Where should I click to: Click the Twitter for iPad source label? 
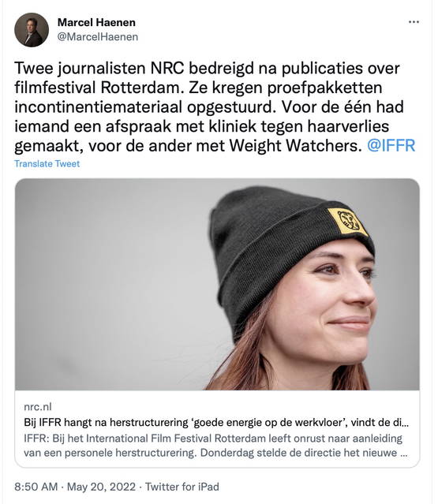182,487
